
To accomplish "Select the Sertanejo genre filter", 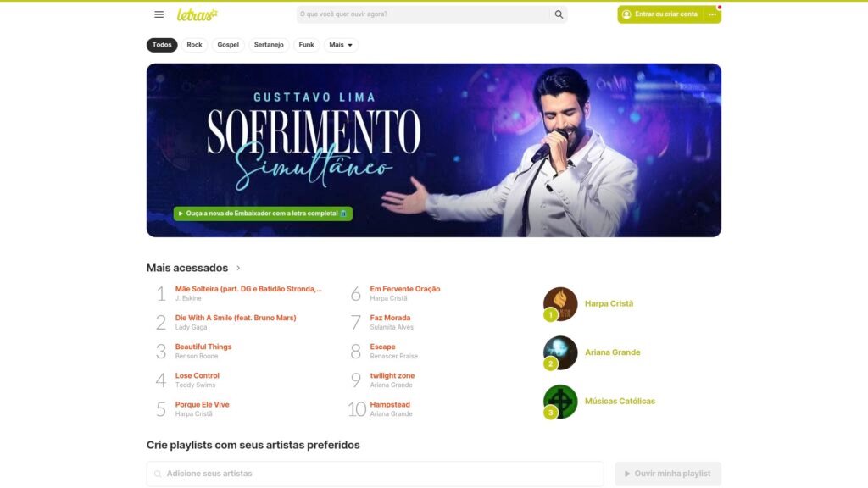I will tap(269, 45).
